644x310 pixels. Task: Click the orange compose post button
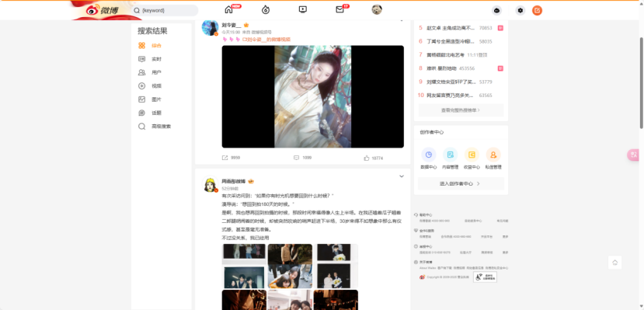(538, 11)
